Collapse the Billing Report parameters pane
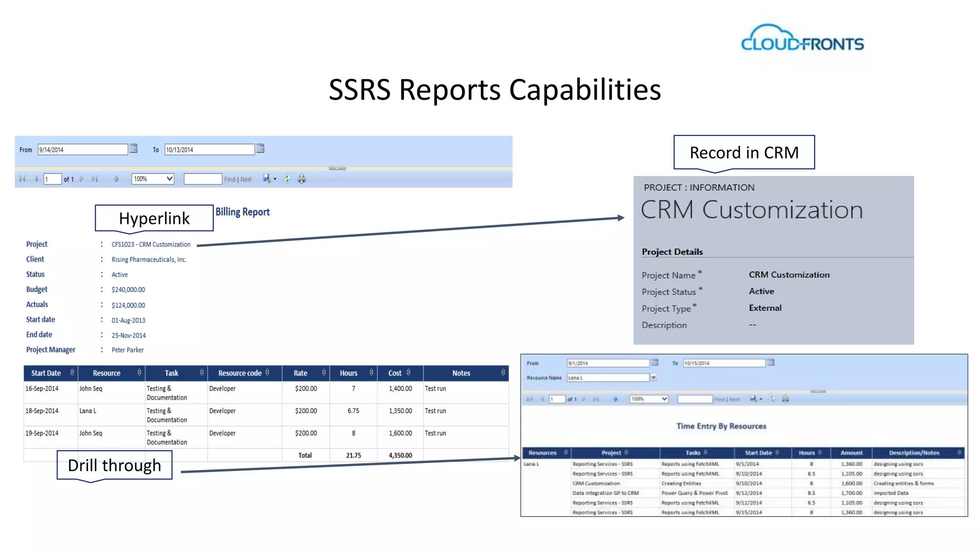 pyautogui.click(x=337, y=168)
